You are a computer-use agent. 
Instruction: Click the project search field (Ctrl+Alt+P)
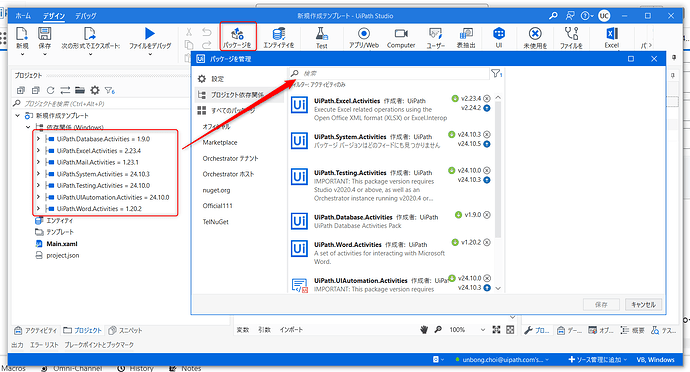(x=101, y=103)
